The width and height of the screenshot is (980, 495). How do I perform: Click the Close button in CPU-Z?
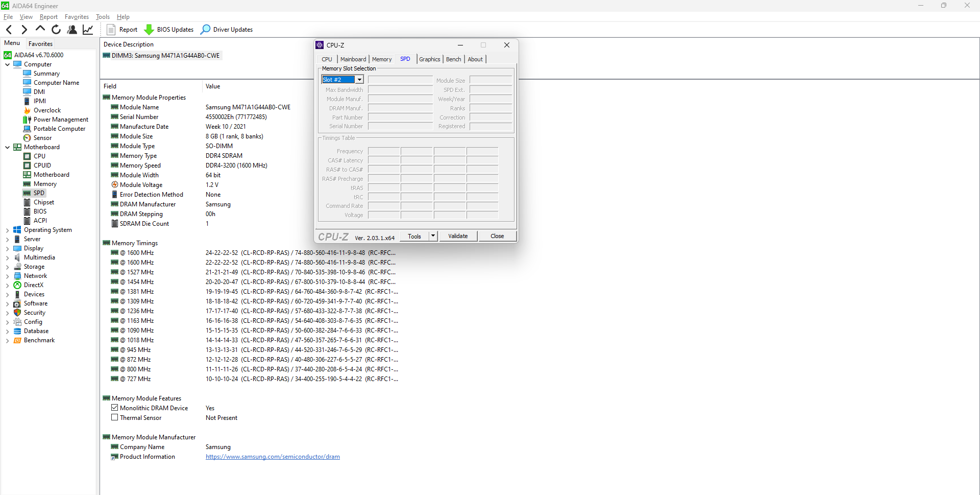click(x=497, y=236)
